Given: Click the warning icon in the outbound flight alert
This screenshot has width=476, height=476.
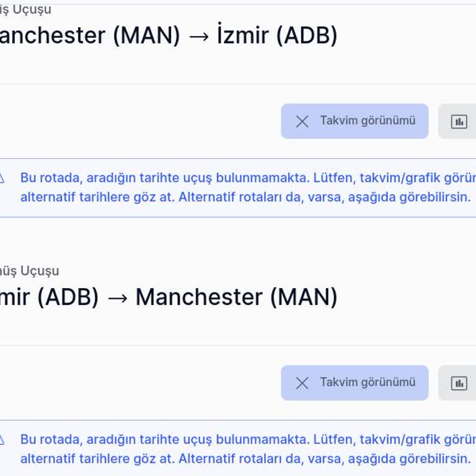Looking at the screenshot, I should coord(1,178).
